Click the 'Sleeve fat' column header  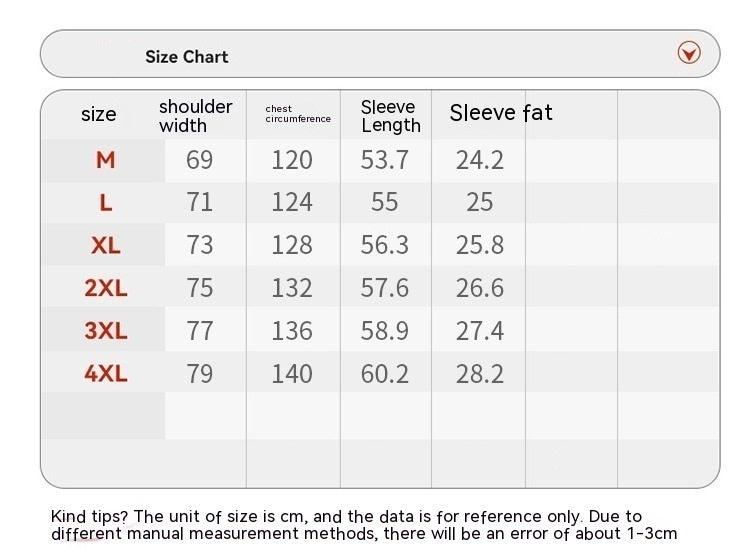click(501, 113)
